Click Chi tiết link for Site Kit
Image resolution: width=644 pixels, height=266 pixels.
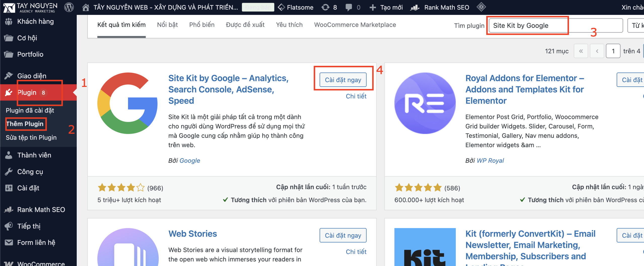[x=356, y=96]
